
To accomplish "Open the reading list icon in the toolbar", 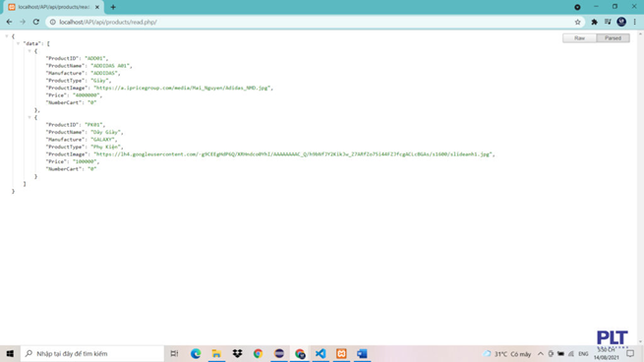I will click(x=608, y=23).
